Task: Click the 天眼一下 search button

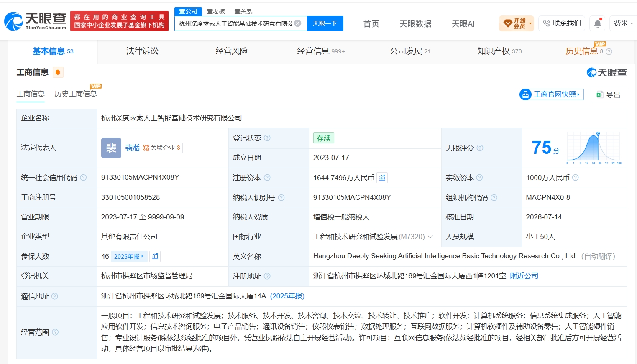Action: point(325,23)
